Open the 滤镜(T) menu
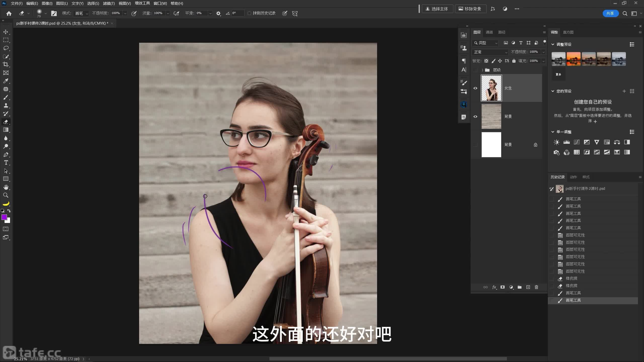 click(x=109, y=4)
